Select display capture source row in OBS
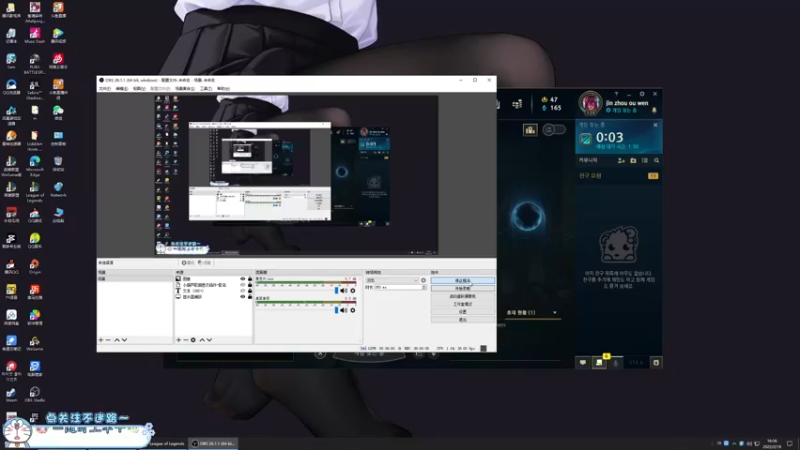This screenshot has width=800, height=450. click(214, 296)
